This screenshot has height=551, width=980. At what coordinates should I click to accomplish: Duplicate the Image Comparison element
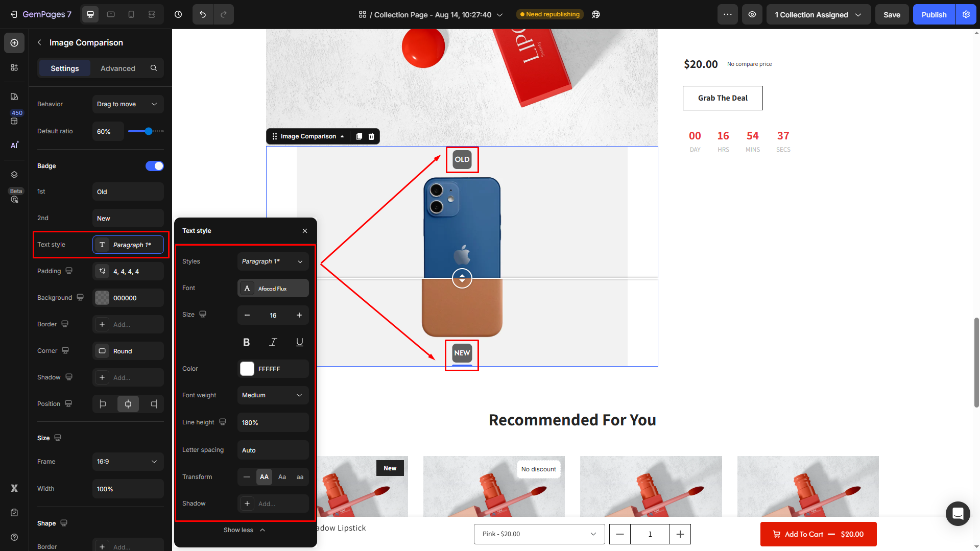359,136
